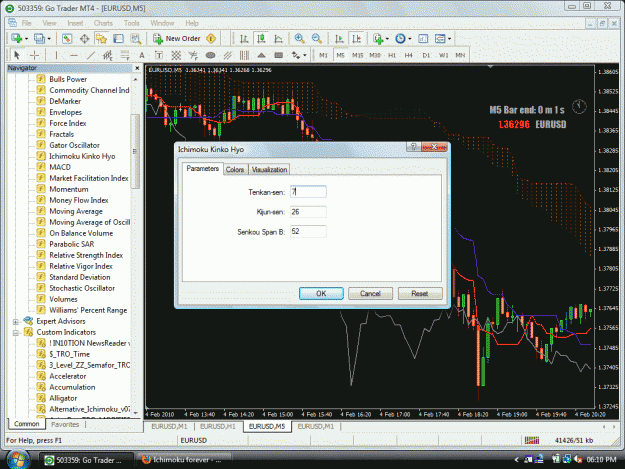
Task: Switch to the Favorites navigator tab
Action: coord(65,424)
